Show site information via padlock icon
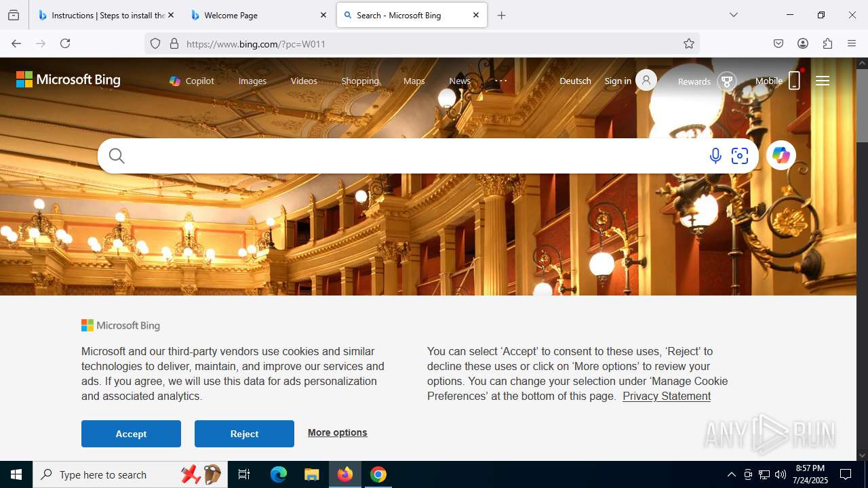 tap(174, 43)
